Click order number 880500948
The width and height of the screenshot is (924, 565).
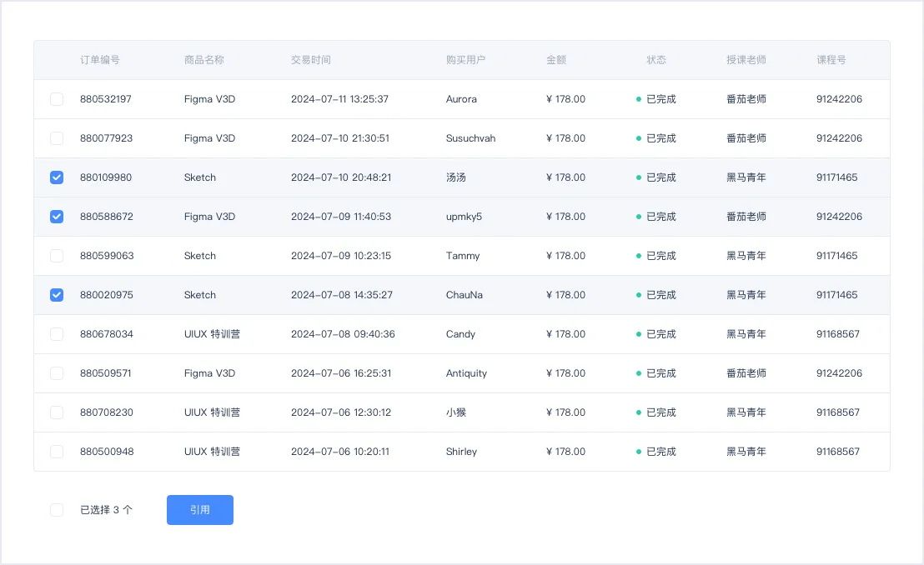[x=107, y=452]
